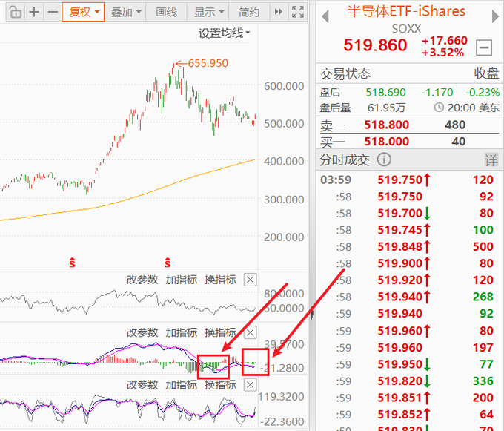
Task: Click the info icon beside 分时成交
Action: pos(384,159)
